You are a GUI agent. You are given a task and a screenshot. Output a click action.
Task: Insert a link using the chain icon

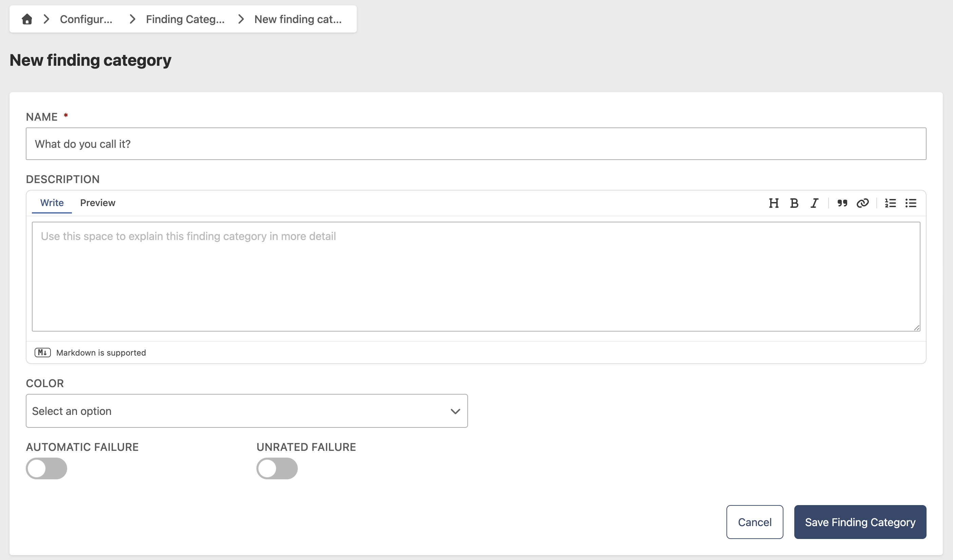coord(862,203)
